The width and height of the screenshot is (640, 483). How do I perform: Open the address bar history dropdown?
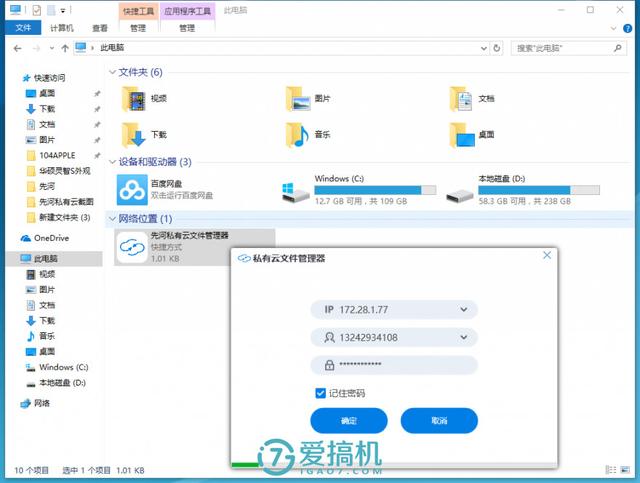coord(484,48)
